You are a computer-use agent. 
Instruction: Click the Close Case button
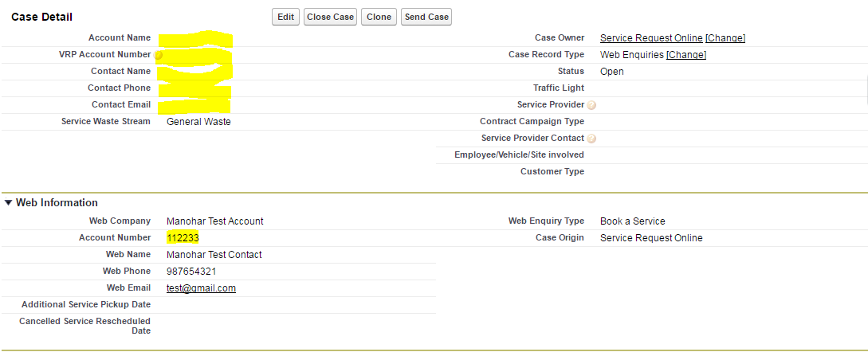pos(330,17)
